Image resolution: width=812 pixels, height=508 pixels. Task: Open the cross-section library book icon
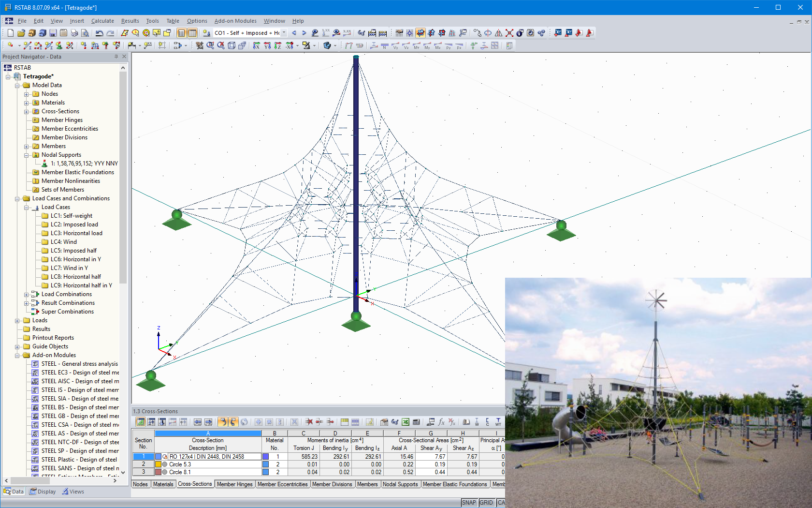(x=466, y=422)
